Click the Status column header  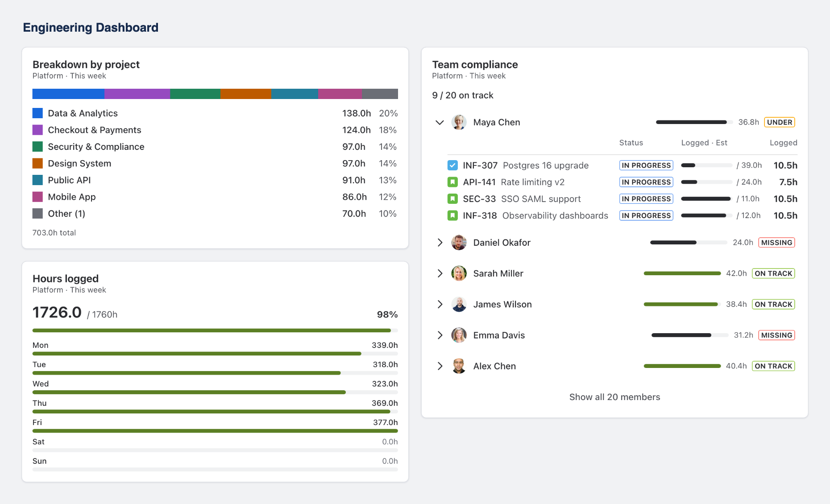(631, 143)
